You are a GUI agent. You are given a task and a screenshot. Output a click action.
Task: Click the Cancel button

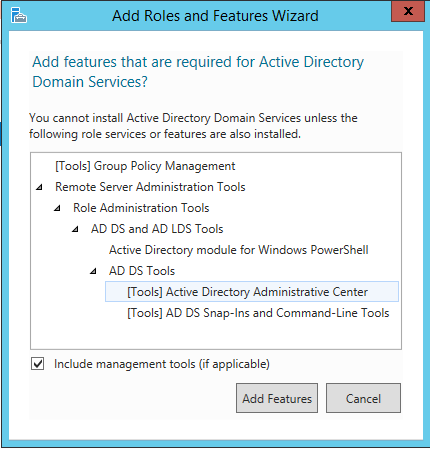tap(363, 398)
